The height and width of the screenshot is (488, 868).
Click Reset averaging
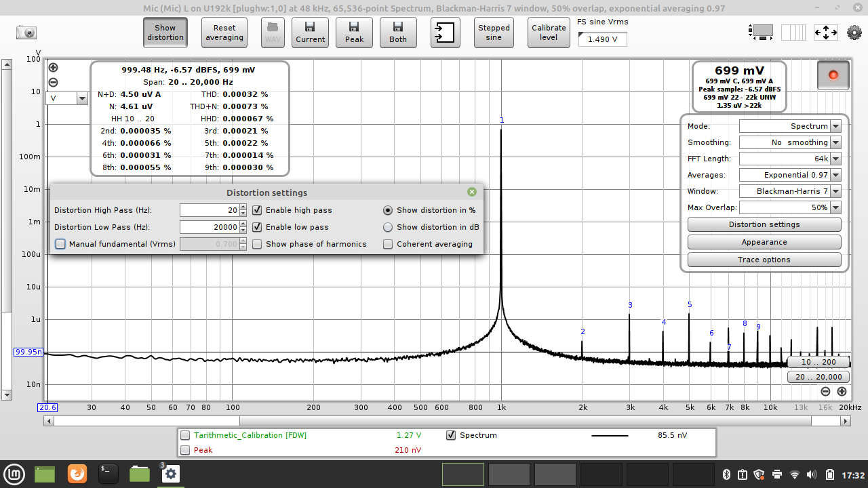coord(224,33)
